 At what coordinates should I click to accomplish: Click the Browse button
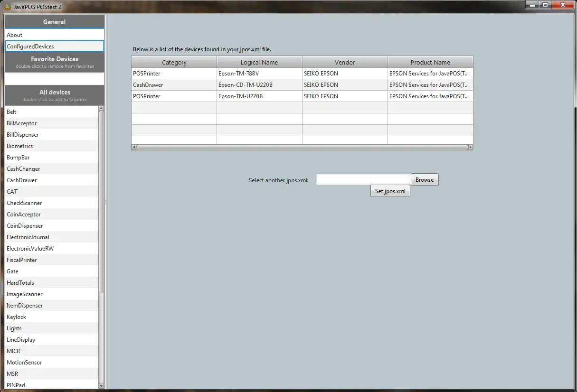425,179
